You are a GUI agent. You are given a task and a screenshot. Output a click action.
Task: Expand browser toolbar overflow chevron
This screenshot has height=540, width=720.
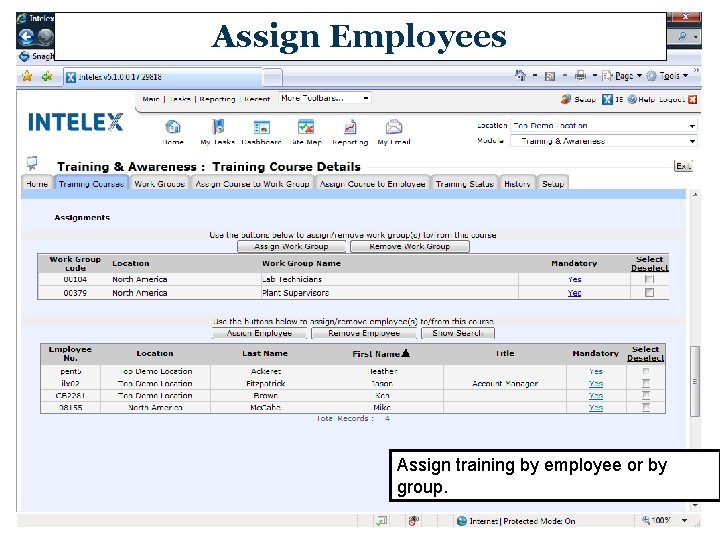click(x=696, y=70)
